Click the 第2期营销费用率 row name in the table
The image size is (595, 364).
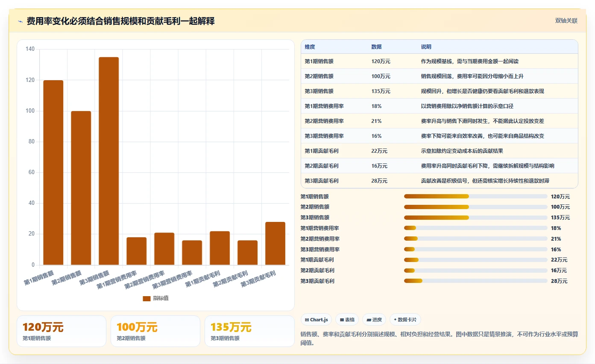324,121
